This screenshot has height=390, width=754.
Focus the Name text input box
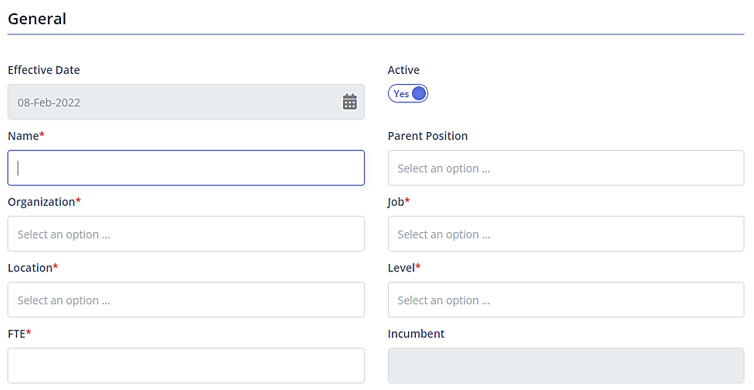click(x=186, y=168)
